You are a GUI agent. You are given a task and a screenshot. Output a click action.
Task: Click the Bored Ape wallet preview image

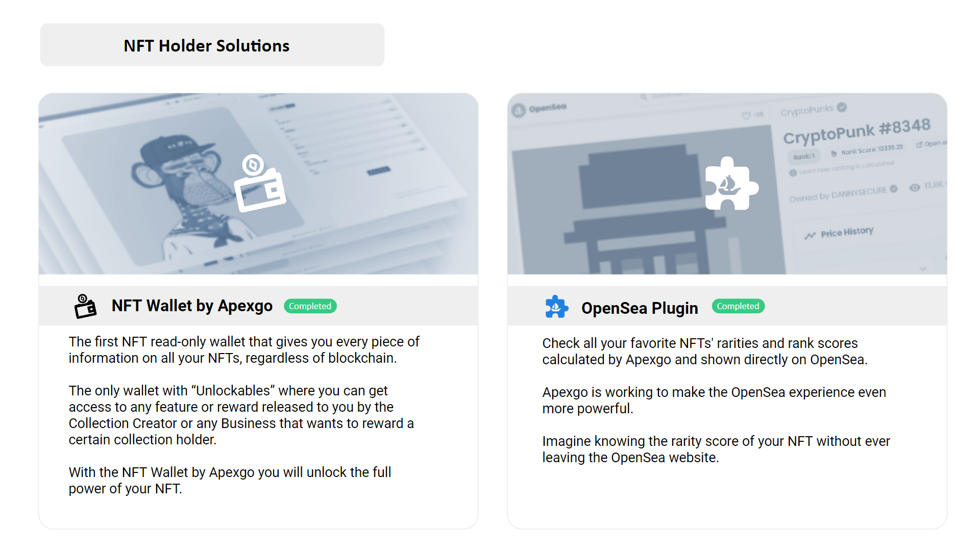(258, 184)
